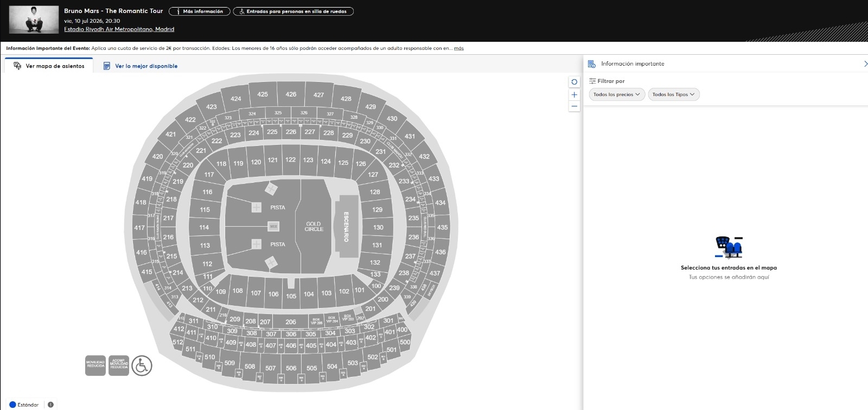Click the Bruno Mars event thumbnail
Image resolution: width=868 pixels, height=410 pixels.
click(x=34, y=20)
